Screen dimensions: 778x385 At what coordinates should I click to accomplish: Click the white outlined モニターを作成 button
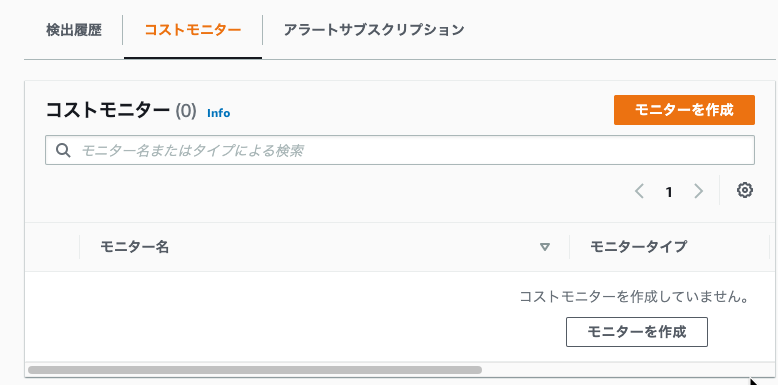[x=637, y=332]
